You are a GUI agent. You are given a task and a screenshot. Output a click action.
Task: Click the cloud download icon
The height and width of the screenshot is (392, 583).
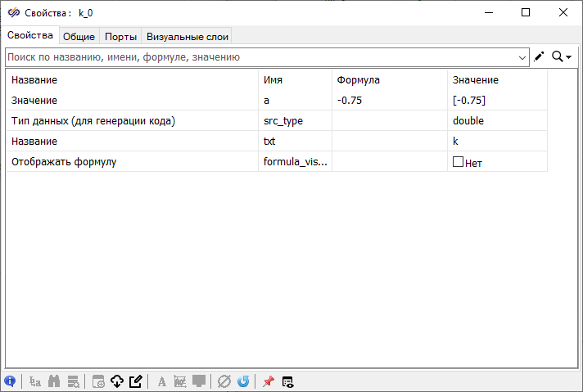click(x=117, y=381)
